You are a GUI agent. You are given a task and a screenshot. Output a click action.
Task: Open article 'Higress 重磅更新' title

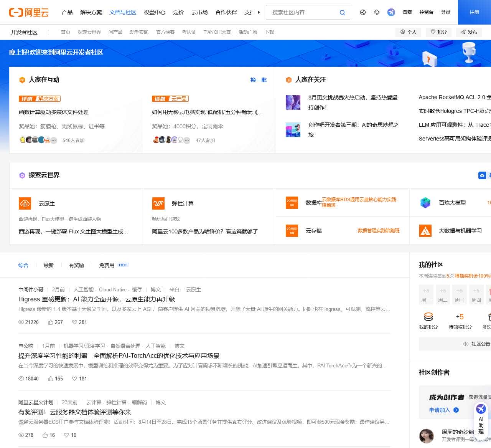(97, 299)
